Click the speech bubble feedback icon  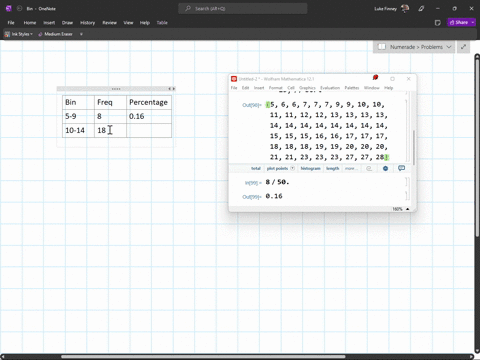pos(401,168)
